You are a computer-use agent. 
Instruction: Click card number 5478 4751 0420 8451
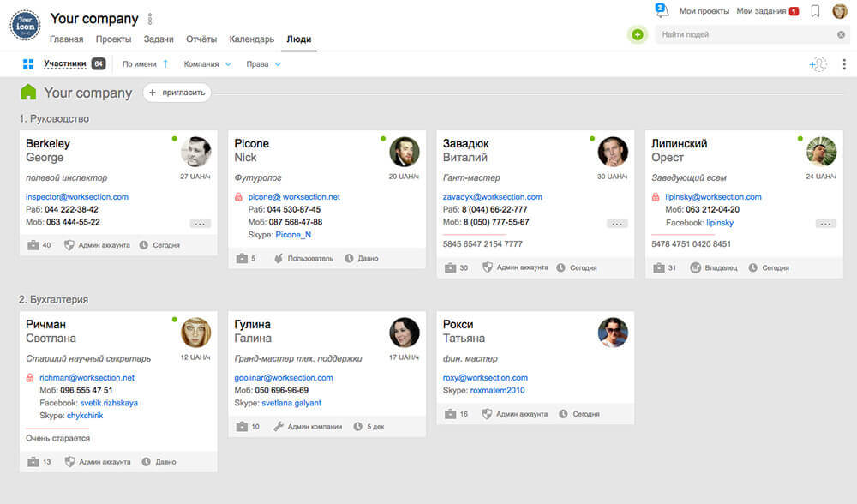point(691,243)
